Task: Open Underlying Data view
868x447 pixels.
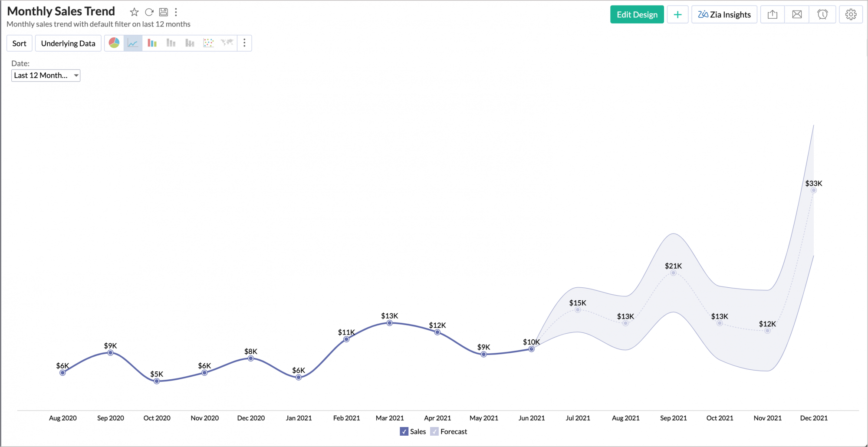Action: 68,43
